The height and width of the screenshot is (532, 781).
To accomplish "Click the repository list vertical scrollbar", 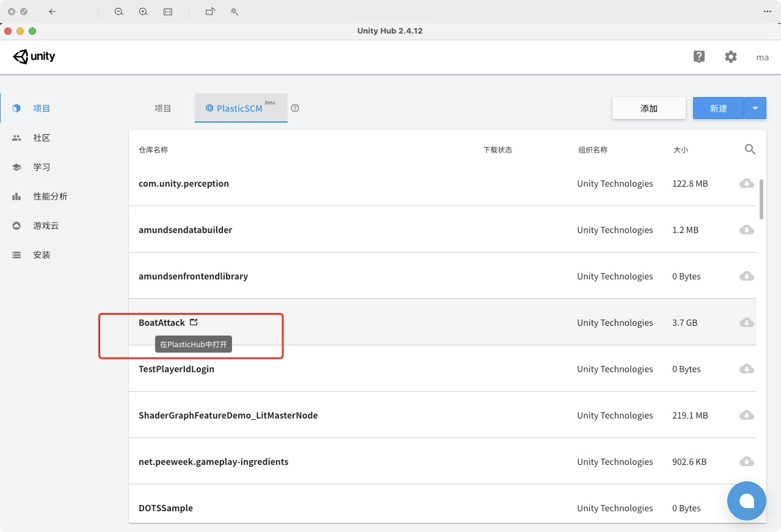I will click(x=761, y=199).
